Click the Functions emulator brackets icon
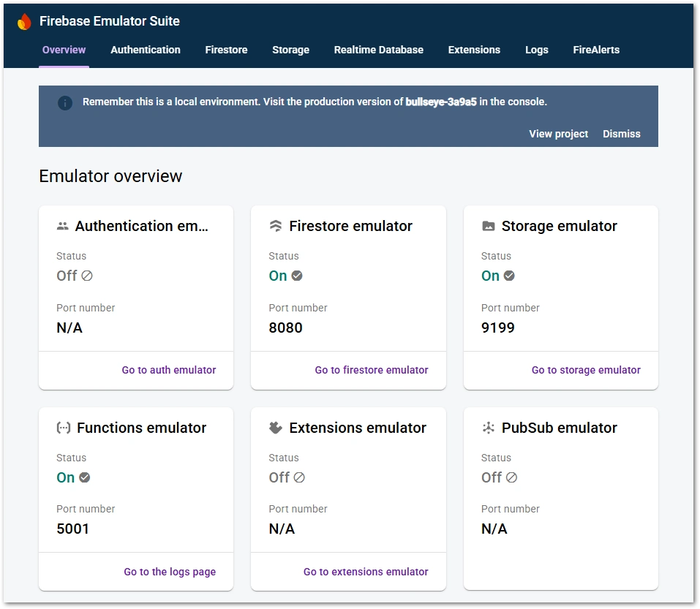Screen dimensions: 700x609 click(x=64, y=428)
